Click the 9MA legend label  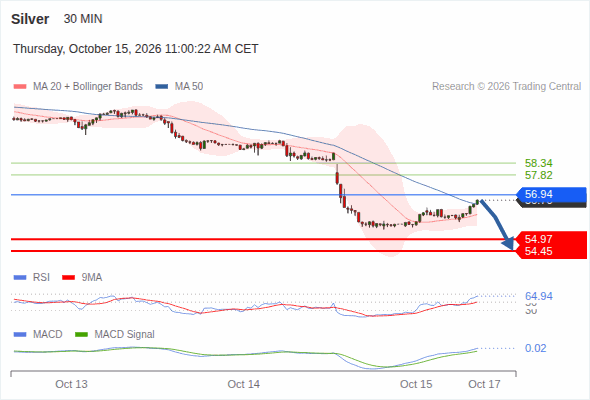click(x=92, y=278)
